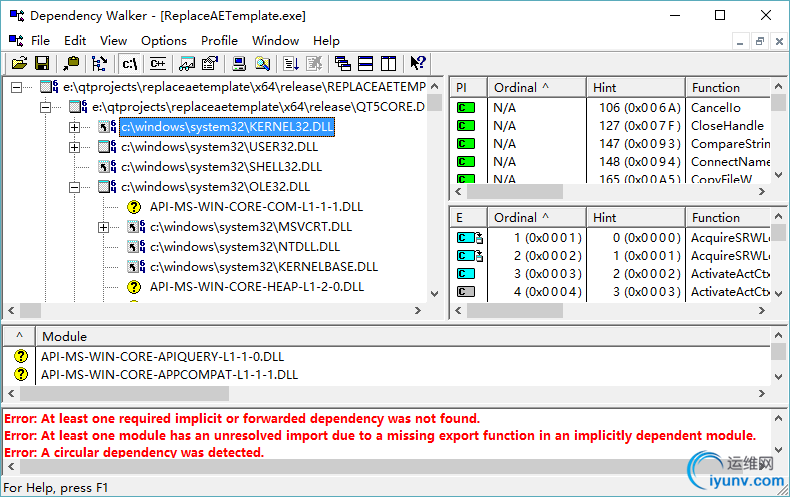Select the KERNELBASE.DLL tree row
Image resolution: width=790 pixels, height=497 pixels.
(264, 267)
